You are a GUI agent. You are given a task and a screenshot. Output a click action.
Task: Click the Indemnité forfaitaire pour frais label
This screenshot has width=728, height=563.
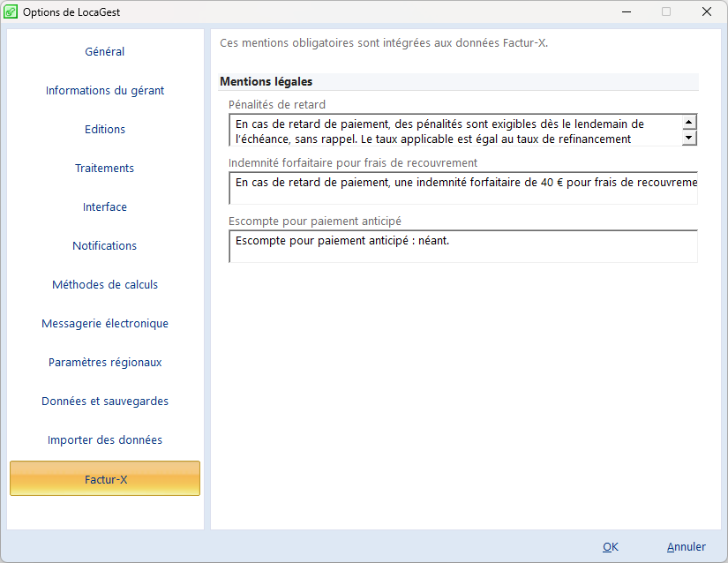click(x=353, y=163)
